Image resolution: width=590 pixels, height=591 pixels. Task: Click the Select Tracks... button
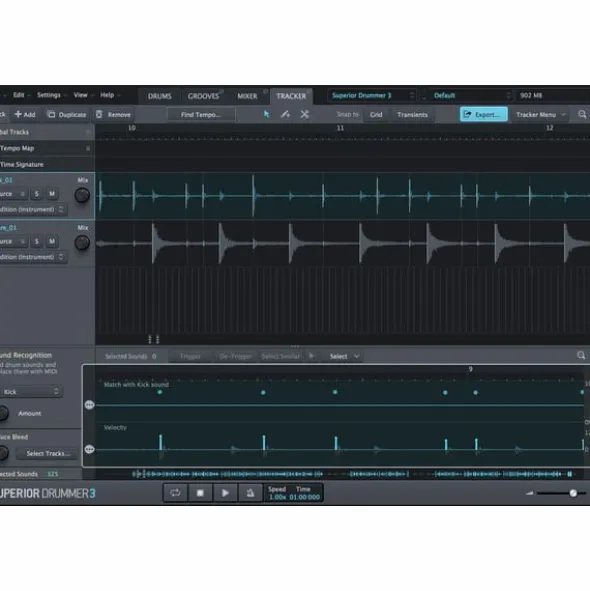click(47, 453)
